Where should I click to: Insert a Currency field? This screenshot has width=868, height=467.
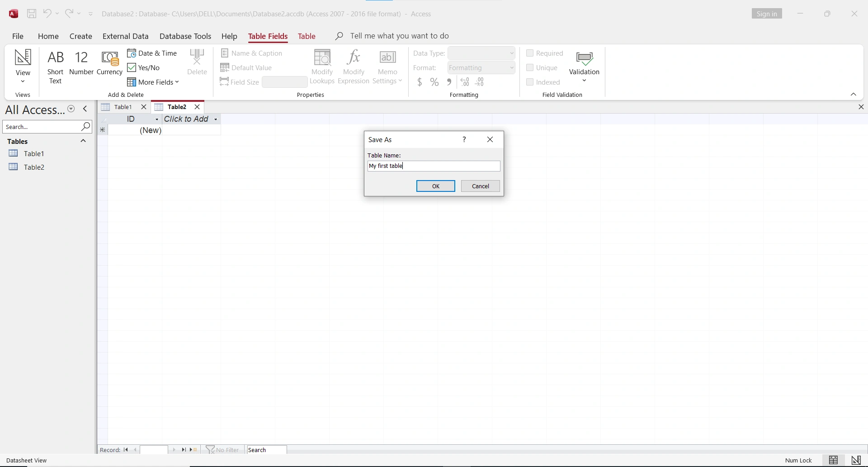click(x=109, y=63)
